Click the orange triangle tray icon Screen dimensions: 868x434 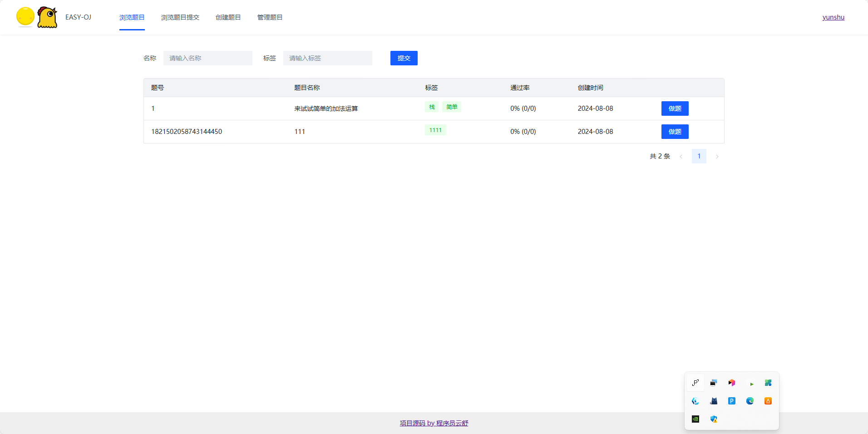(768, 401)
